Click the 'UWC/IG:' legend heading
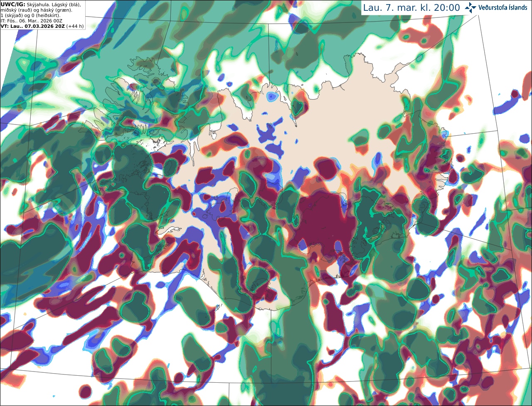This screenshot has width=532, height=406. point(13,4)
